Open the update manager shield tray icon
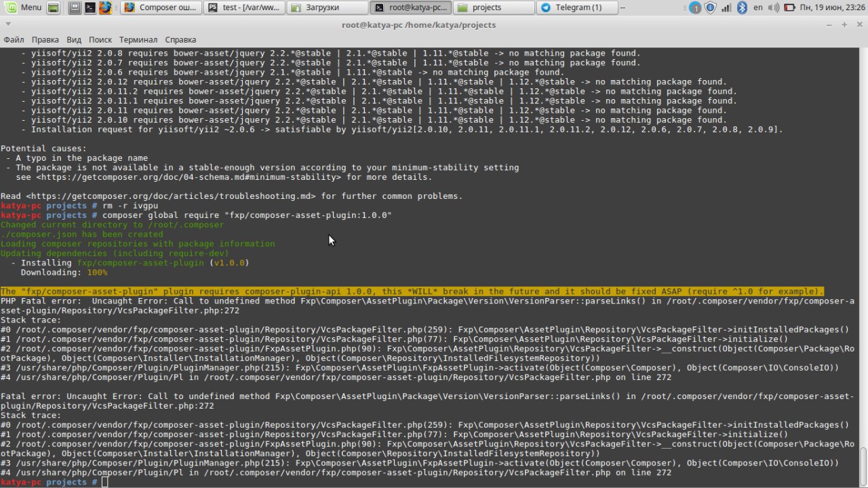The width and height of the screenshot is (868, 488). (x=711, y=8)
